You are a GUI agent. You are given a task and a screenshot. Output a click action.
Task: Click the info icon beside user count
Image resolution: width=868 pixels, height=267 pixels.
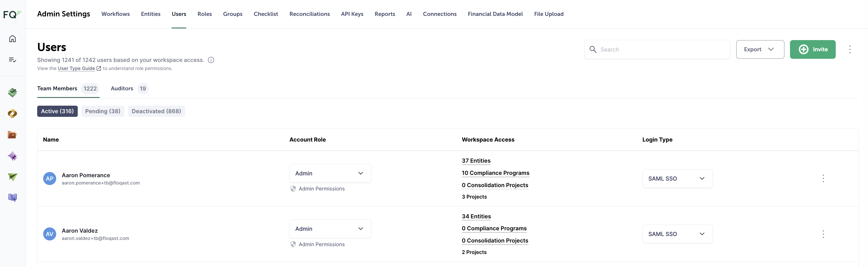pyautogui.click(x=211, y=60)
